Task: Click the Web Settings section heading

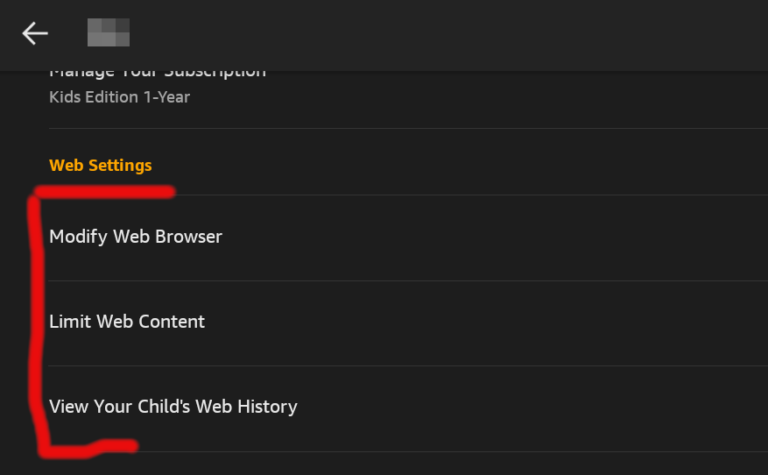Action: (100, 165)
